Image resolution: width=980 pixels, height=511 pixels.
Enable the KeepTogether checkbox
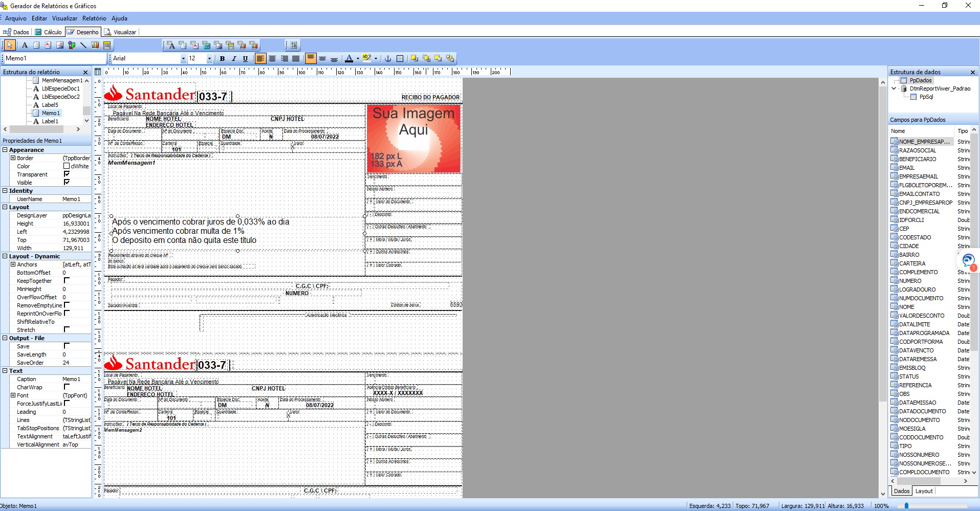(67, 280)
